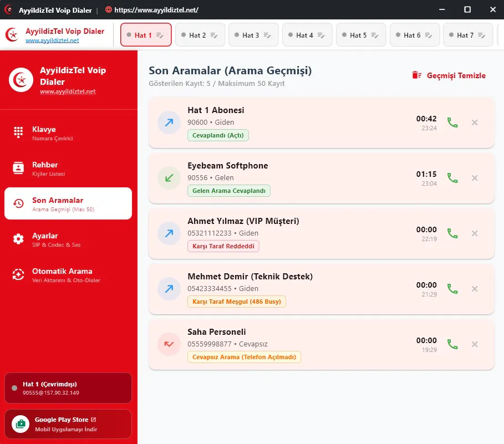
Task: Click duration 01:15 on Eyebeam row
Action: (426, 174)
